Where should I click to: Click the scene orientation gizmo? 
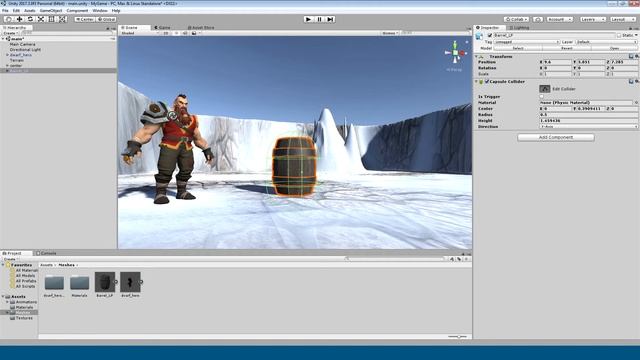[455, 53]
